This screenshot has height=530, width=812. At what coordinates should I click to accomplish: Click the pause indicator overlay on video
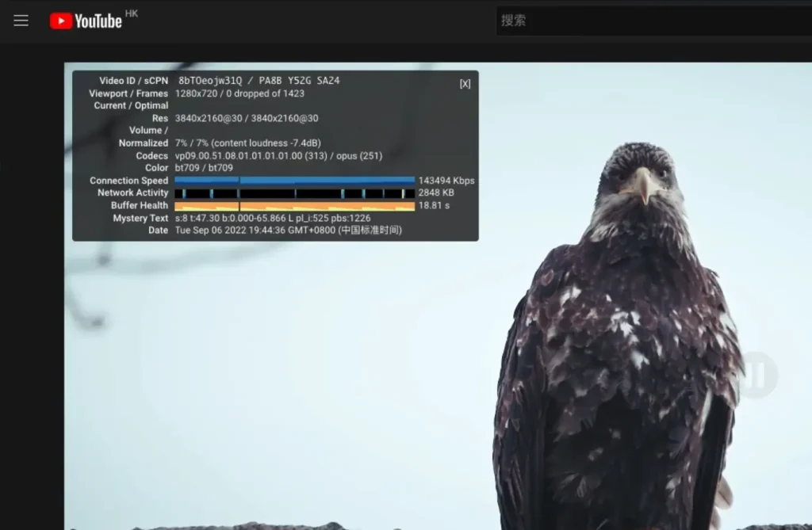pos(756,375)
